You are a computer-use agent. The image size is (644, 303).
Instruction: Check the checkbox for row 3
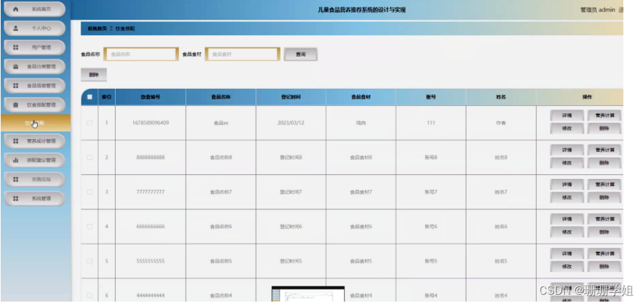pos(89,192)
